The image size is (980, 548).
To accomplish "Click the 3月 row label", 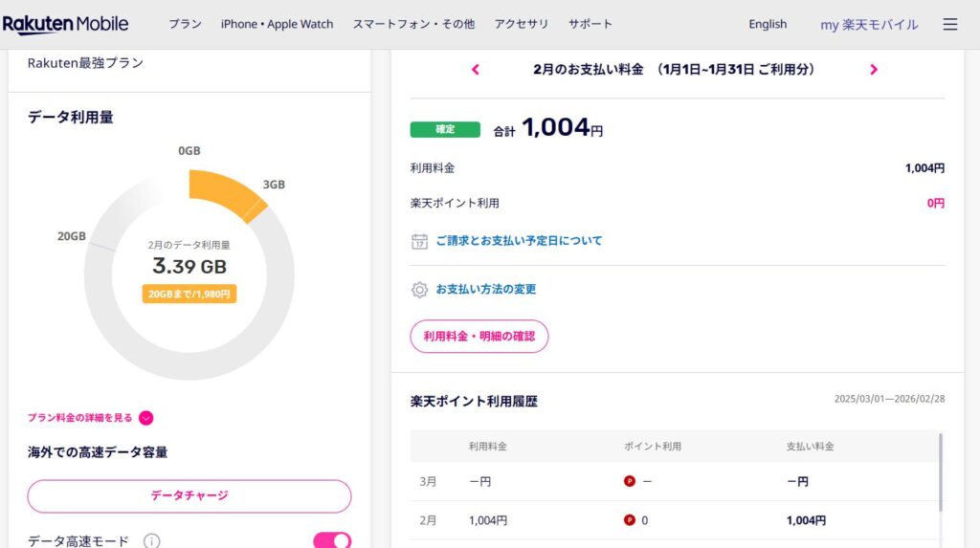I will tap(428, 482).
